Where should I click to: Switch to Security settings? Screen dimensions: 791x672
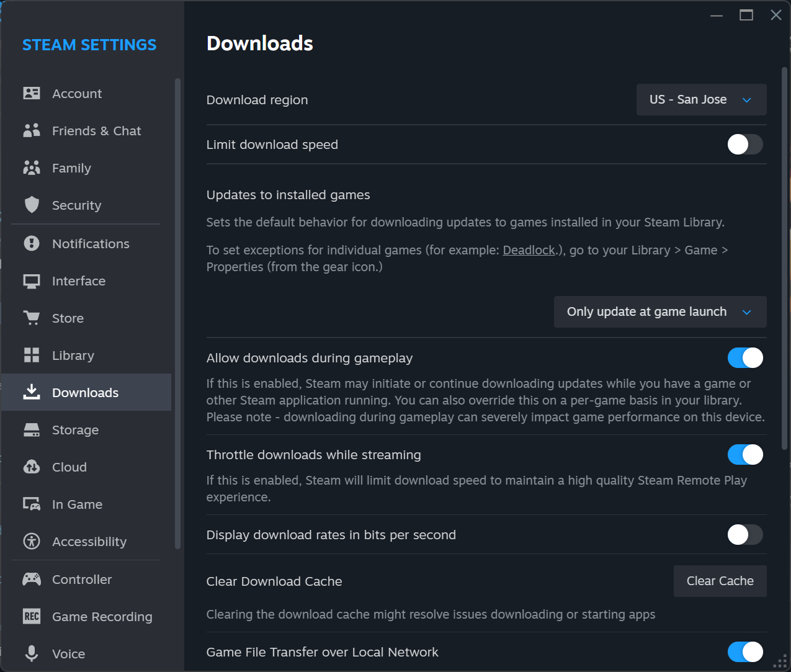click(76, 205)
